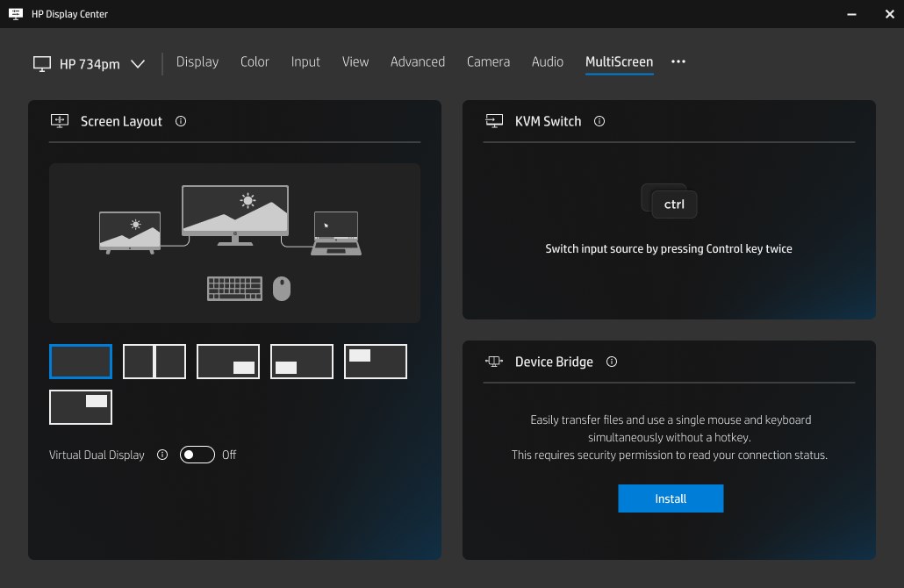Open the HP 734pm monitor selector
The image size is (904, 588).
[x=90, y=62]
